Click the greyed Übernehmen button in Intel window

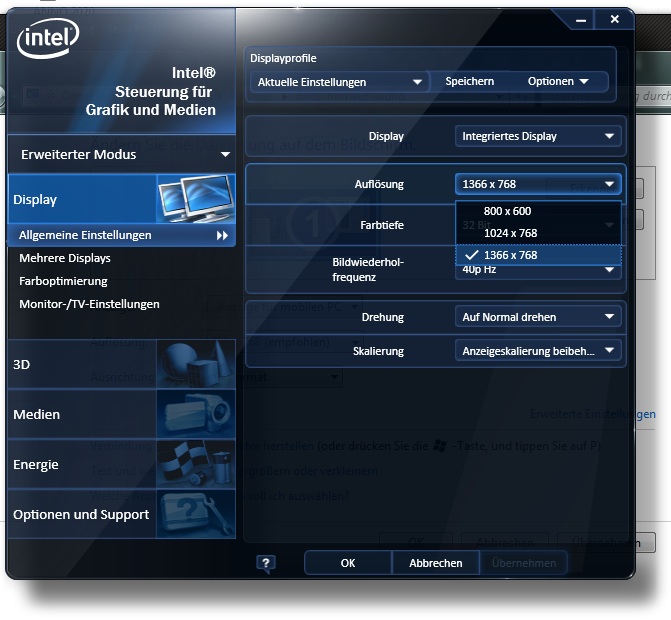coord(524,563)
